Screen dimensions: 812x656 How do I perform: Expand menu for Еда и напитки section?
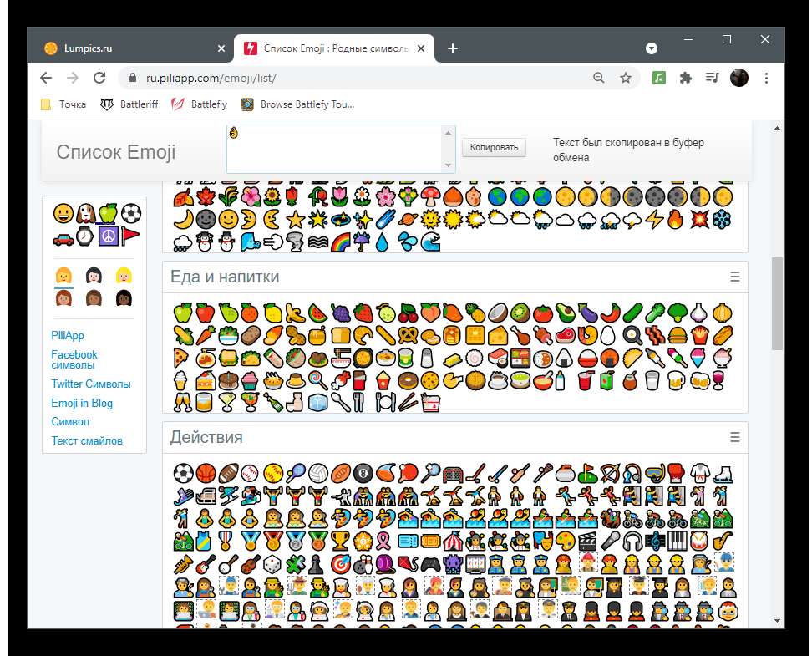pos(734,277)
